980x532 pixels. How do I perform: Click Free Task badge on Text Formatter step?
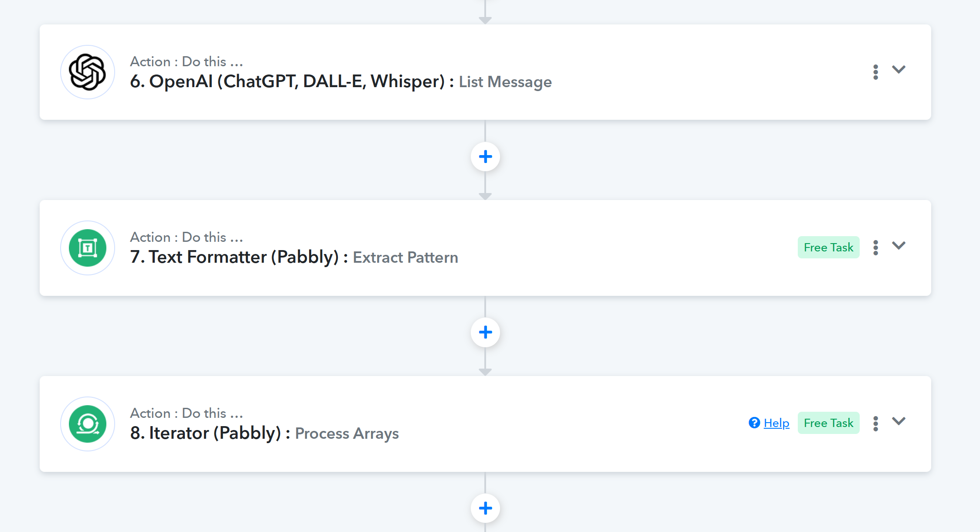[828, 247]
